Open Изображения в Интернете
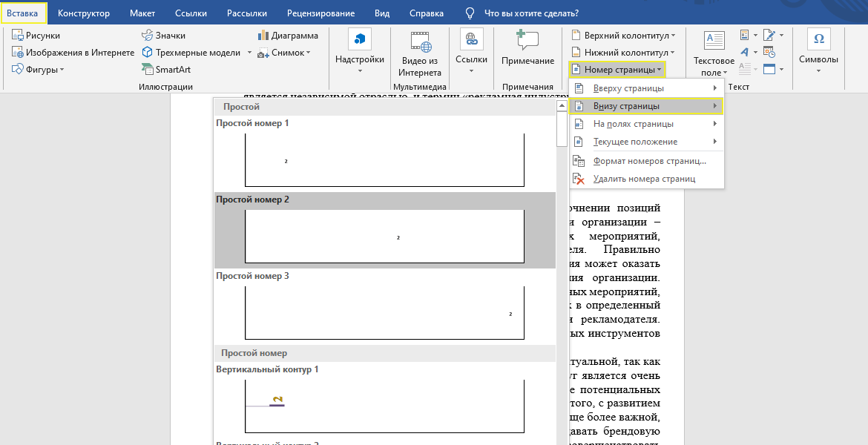 (x=73, y=53)
